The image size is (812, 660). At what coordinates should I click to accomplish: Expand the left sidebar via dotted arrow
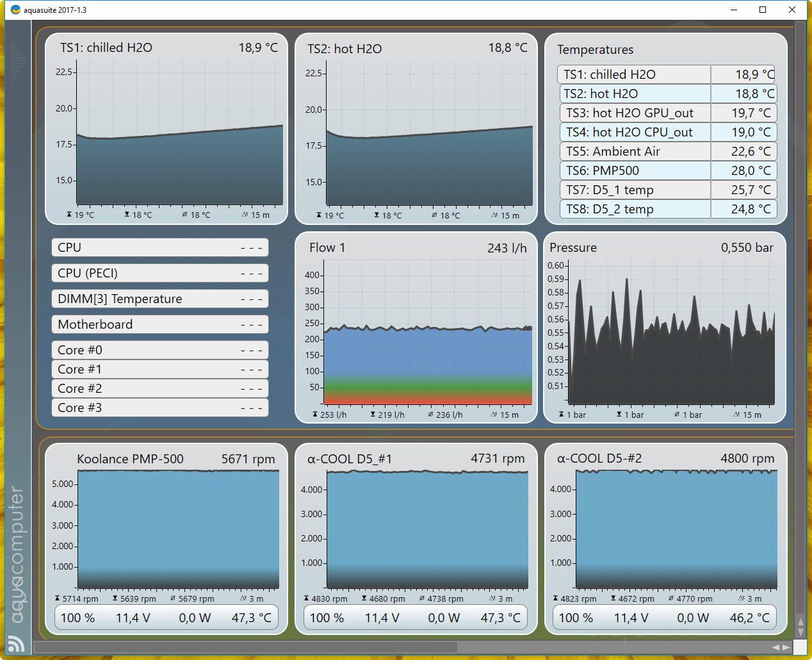[x=17, y=62]
